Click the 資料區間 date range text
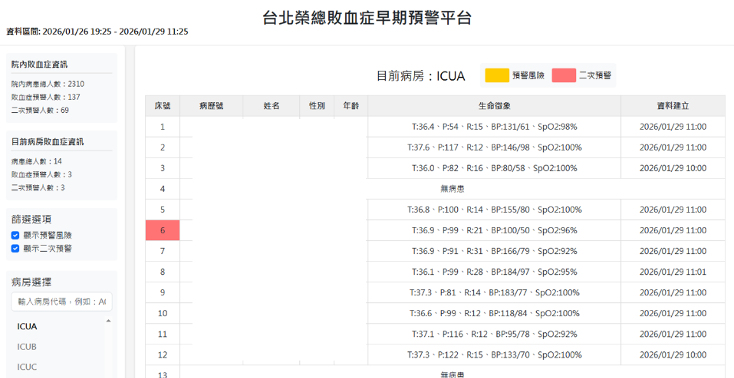 [x=97, y=32]
